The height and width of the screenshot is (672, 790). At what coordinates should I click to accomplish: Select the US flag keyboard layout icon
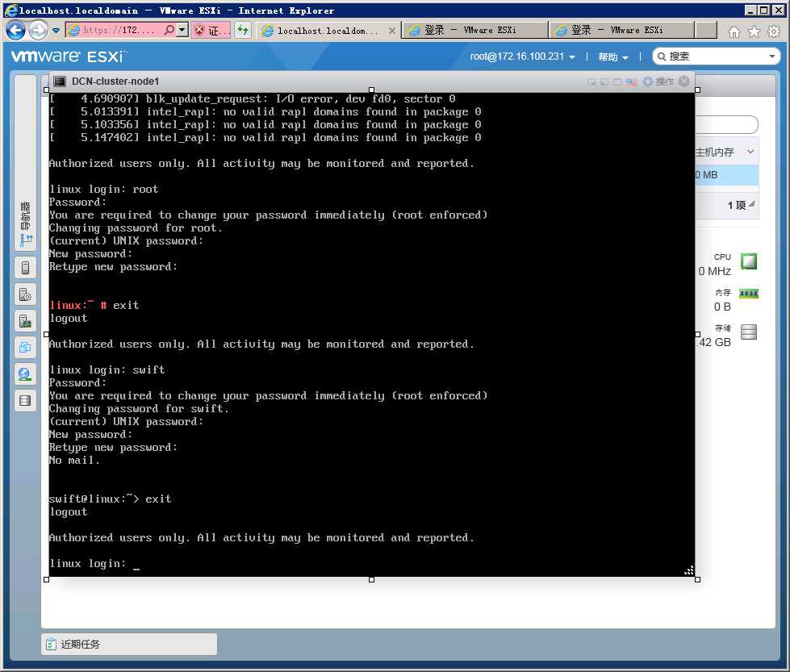[x=632, y=81]
